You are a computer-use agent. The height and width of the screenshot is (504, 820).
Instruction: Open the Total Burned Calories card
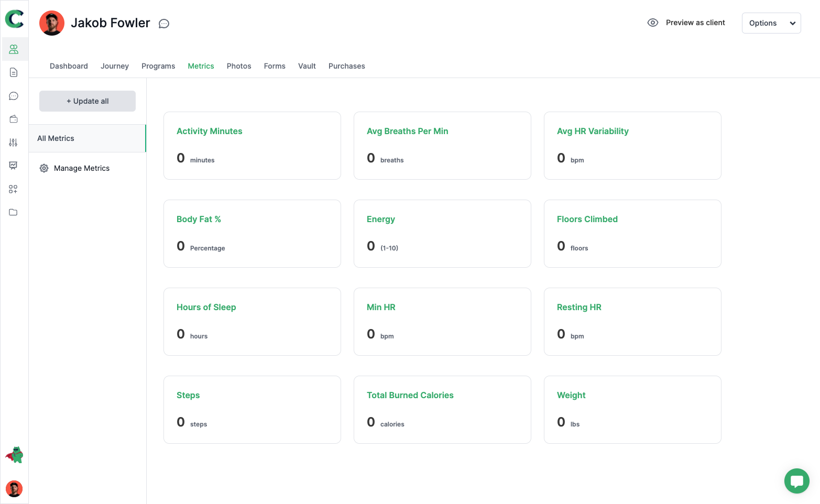[x=442, y=410]
